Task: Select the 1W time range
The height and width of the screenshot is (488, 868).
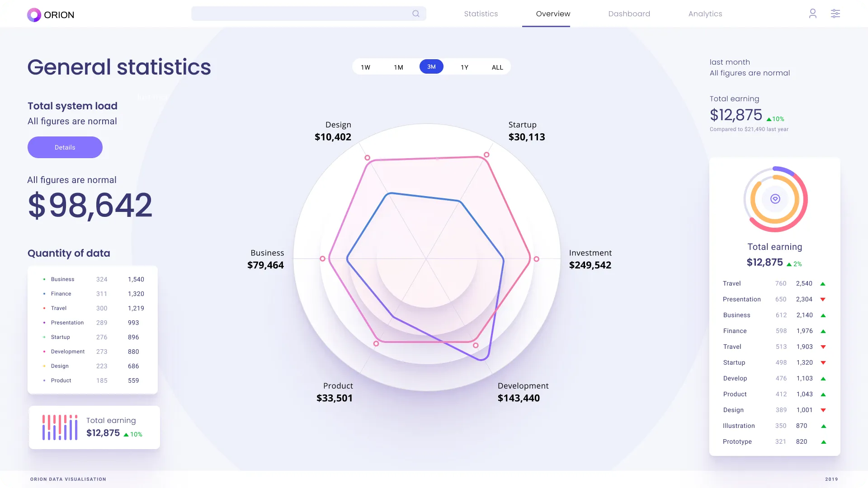Action: tap(365, 67)
